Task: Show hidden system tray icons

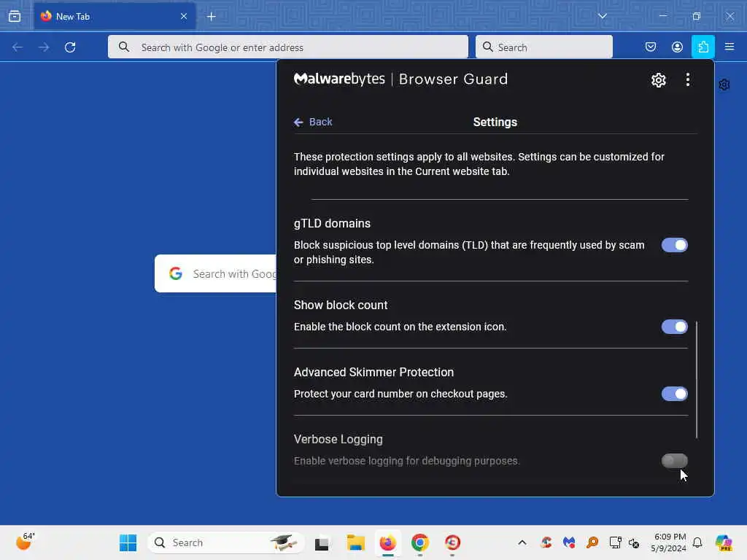Action: 522,542
